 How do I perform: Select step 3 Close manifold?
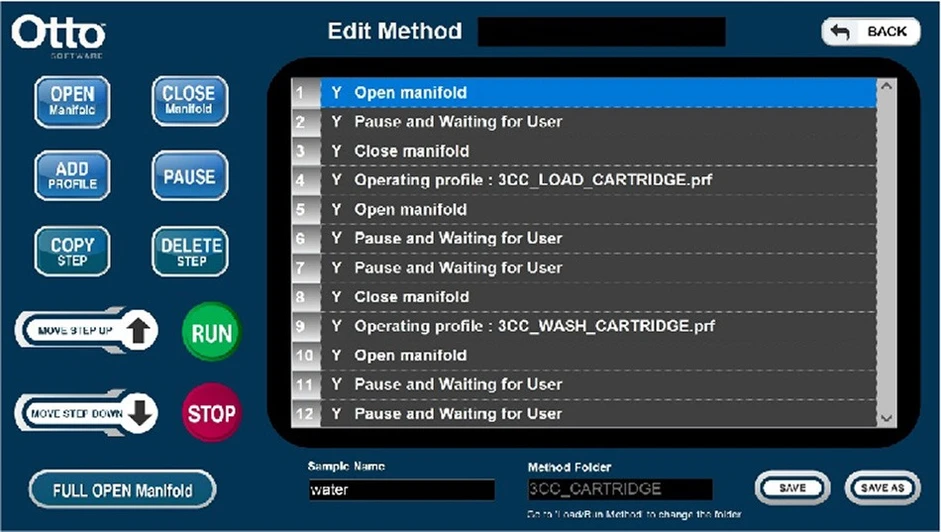(584, 151)
